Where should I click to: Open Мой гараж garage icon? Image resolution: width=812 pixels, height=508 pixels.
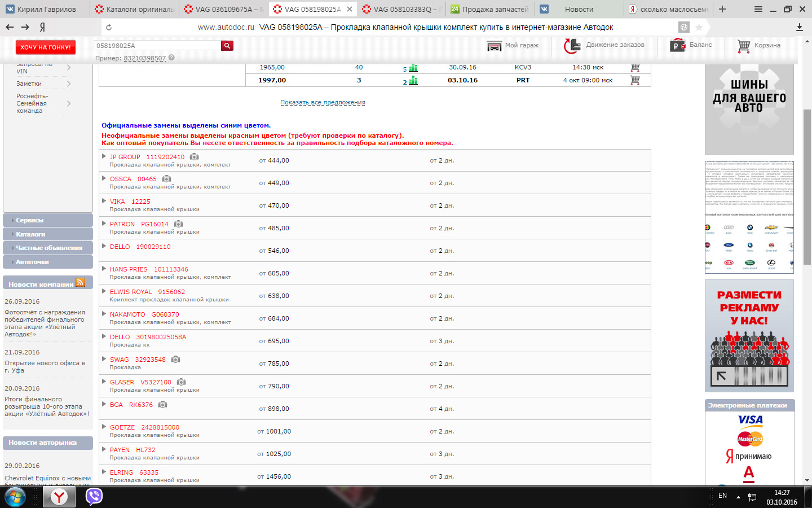(x=494, y=46)
